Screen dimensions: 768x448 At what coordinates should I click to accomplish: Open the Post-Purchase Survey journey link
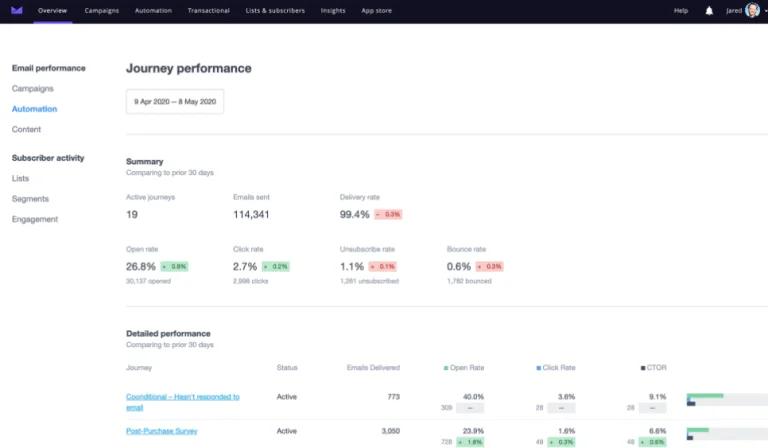coord(162,431)
